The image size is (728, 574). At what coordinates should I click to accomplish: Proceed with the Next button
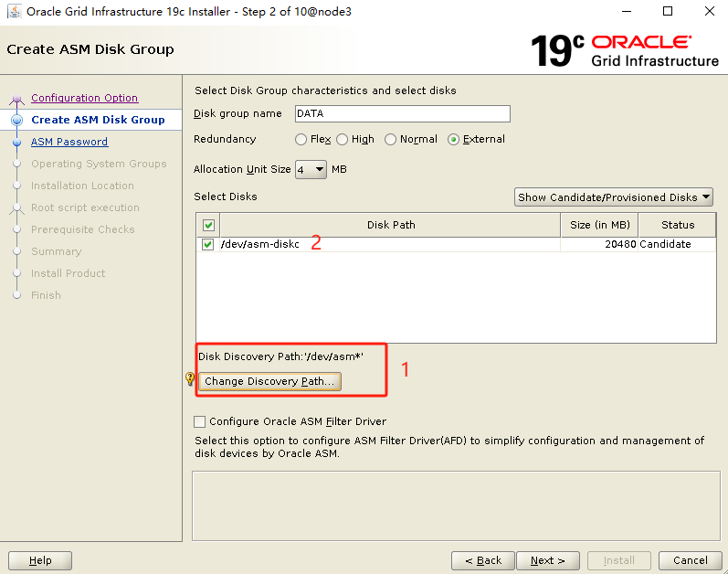[548, 560]
